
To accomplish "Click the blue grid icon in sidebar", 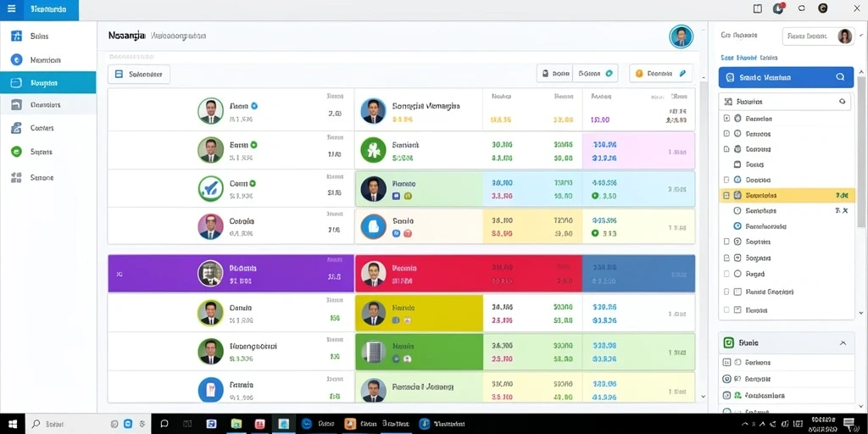I will (x=17, y=36).
